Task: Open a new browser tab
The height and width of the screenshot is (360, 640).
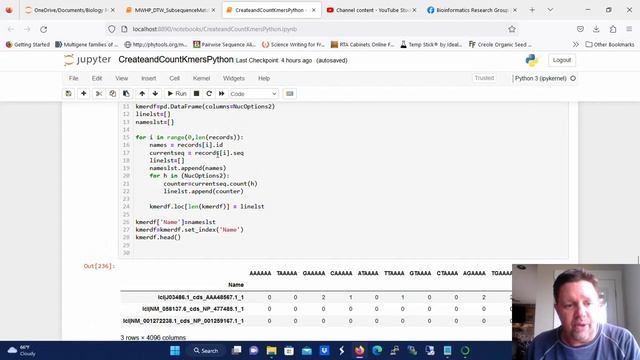Action: [x=532, y=10]
